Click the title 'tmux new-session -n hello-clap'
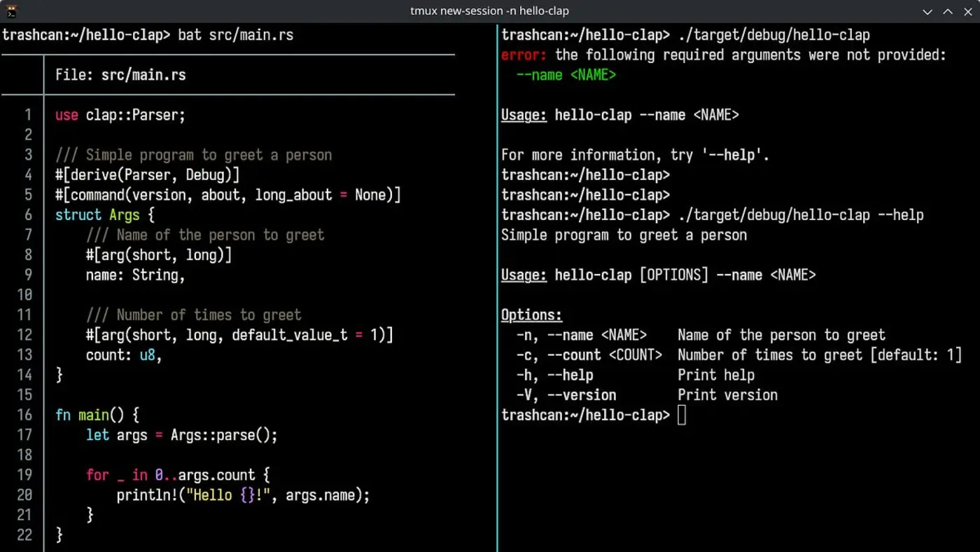 [x=489, y=11]
